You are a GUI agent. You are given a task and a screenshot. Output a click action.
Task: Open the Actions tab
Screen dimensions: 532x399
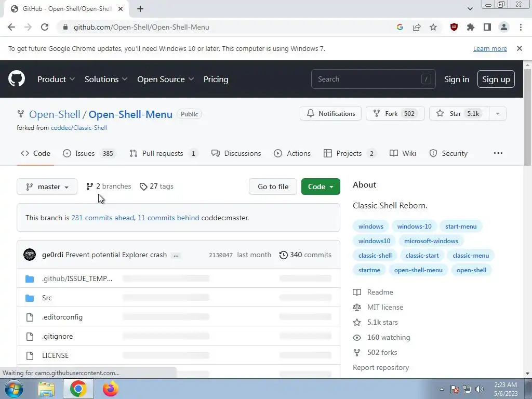pyautogui.click(x=292, y=153)
